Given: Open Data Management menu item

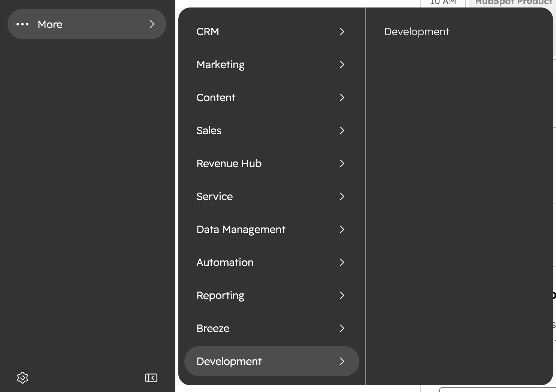Looking at the screenshot, I should [272, 229].
